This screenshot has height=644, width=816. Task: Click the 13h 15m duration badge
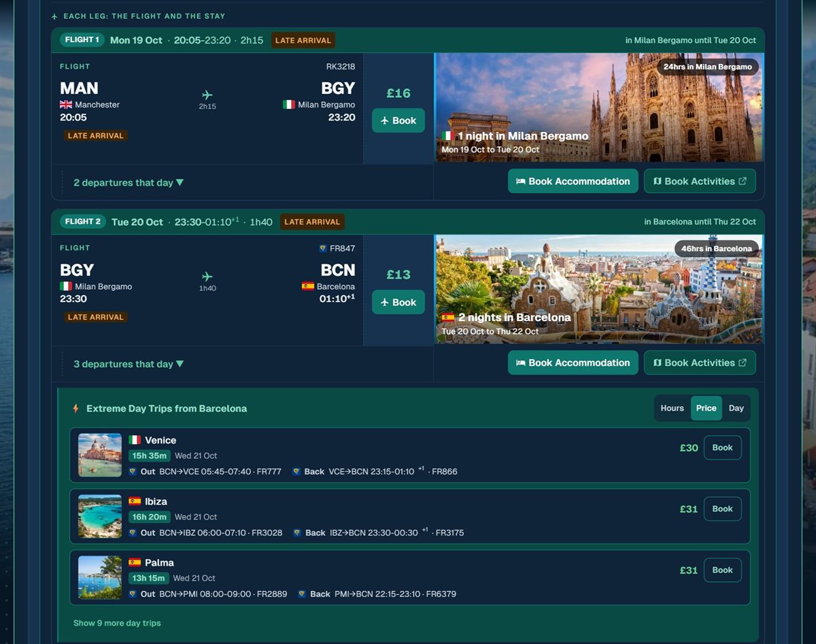[148, 578]
